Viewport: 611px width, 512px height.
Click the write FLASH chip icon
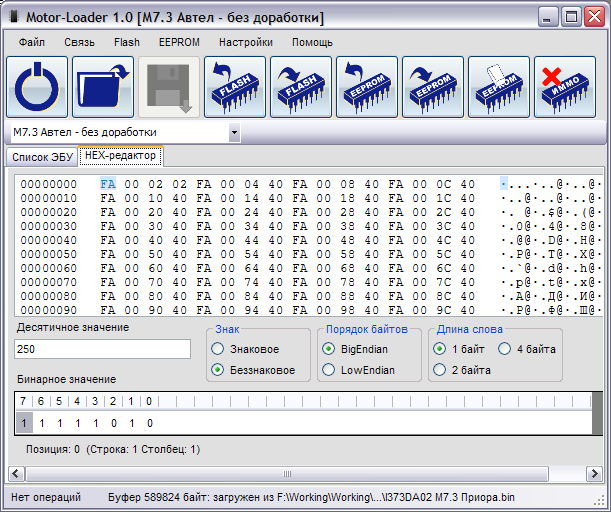pyautogui.click(x=301, y=88)
